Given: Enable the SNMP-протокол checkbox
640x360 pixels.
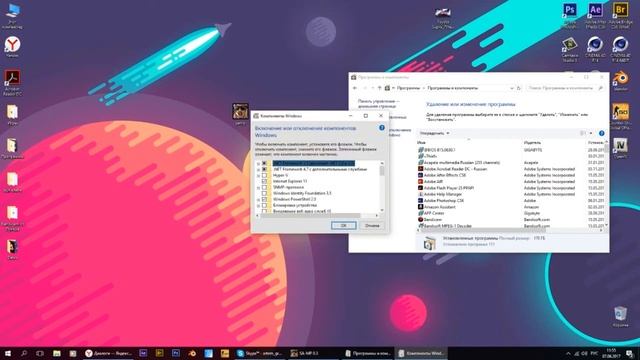Looking at the screenshot, I should 264,187.
